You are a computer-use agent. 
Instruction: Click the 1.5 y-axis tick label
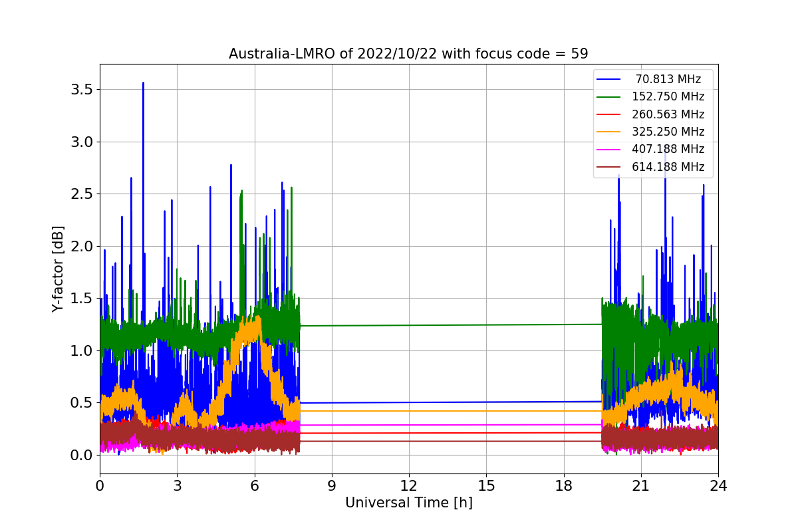click(81, 299)
